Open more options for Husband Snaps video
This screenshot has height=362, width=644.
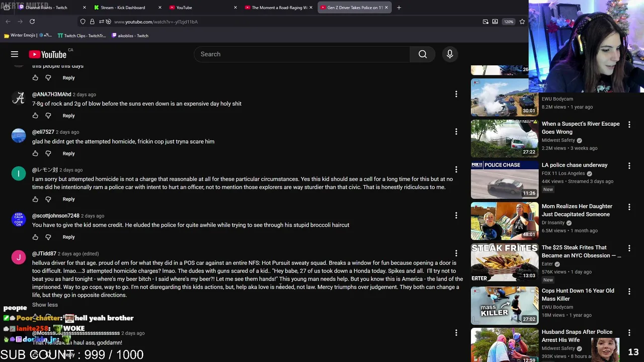(x=629, y=332)
